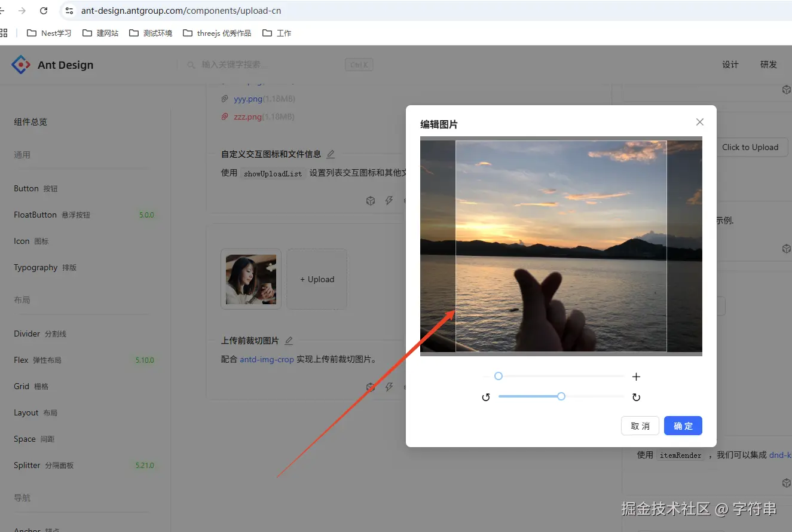792x532 pixels.
Task: Expand the 建网站 bookmarks folder
Action: click(x=100, y=33)
